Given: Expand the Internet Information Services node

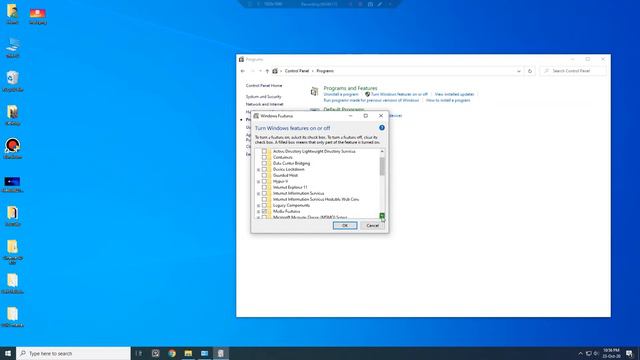Looking at the screenshot, I should click(x=258, y=193).
